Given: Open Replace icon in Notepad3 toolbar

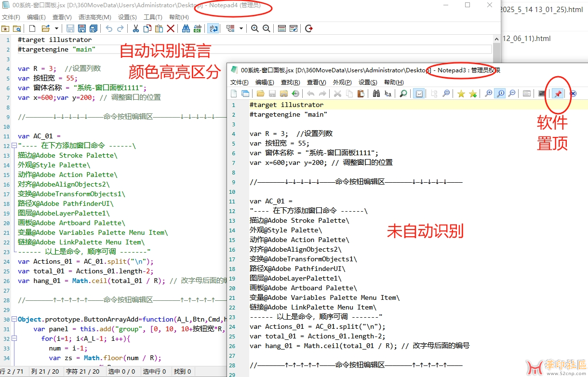Looking at the screenshot, I should pyautogui.click(x=388, y=94).
